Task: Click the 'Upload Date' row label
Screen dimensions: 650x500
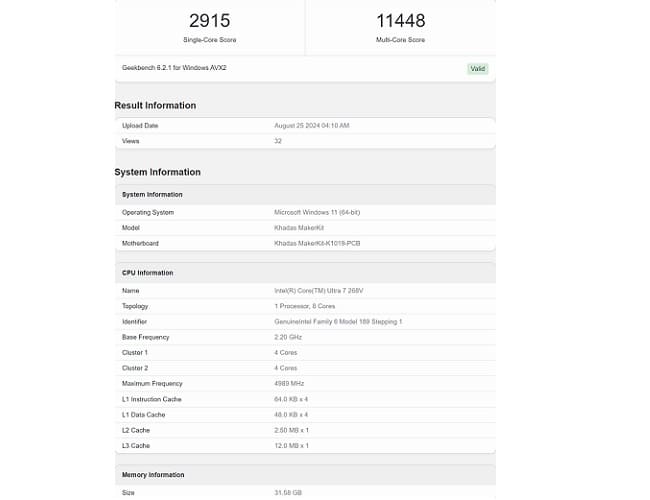Action: point(140,126)
